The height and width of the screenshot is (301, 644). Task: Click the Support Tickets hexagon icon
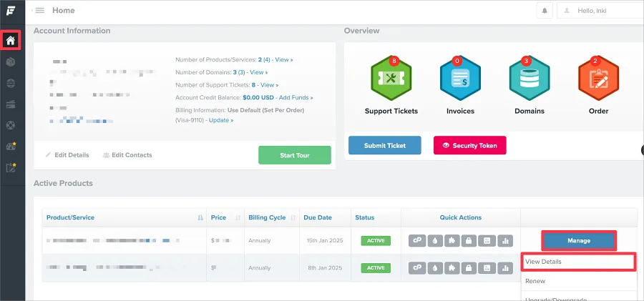click(x=391, y=80)
